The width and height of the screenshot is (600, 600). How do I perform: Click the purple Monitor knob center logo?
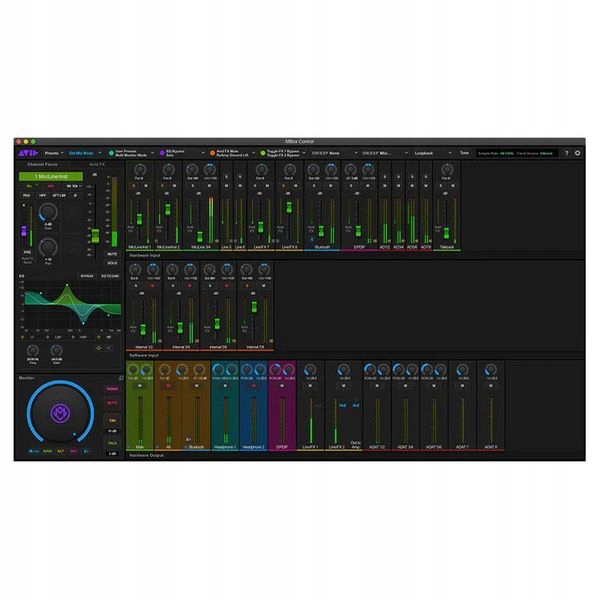point(60,413)
